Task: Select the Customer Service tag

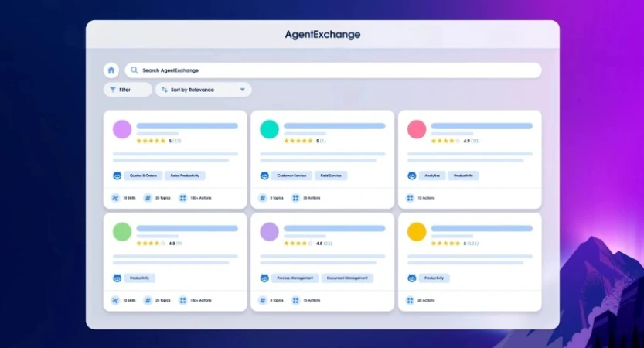Action: coord(291,176)
